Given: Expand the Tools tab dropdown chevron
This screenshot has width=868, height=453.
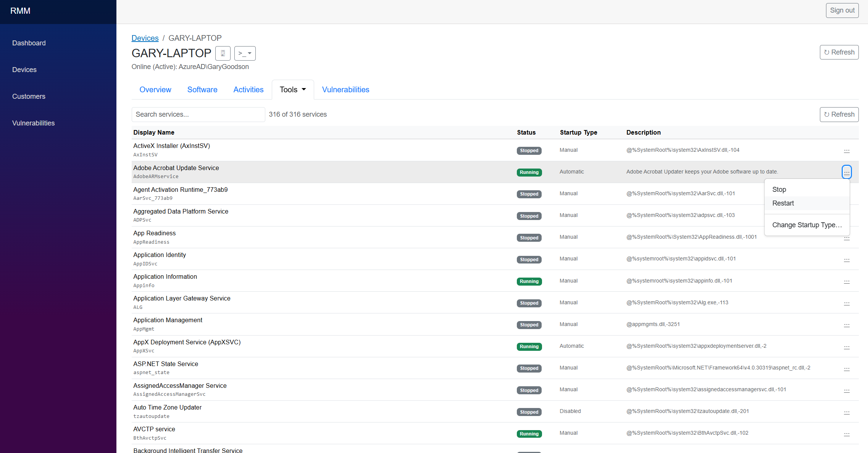Looking at the screenshot, I should [x=304, y=89].
